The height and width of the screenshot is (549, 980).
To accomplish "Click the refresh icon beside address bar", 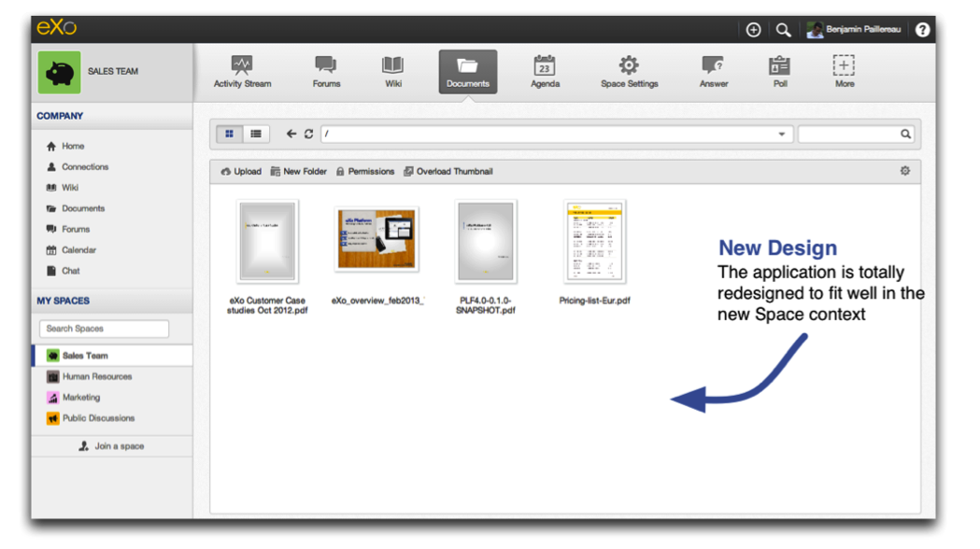I will (x=308, y=134).
